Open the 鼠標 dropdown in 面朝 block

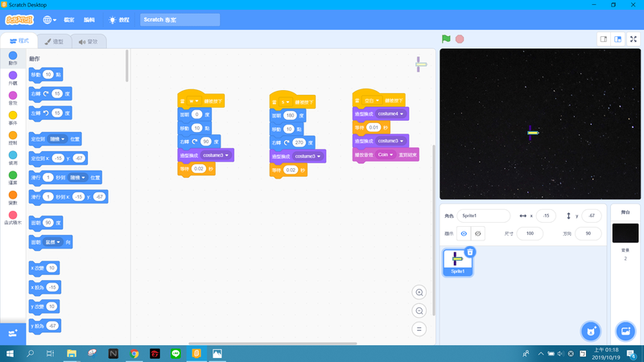coord(52,242)
